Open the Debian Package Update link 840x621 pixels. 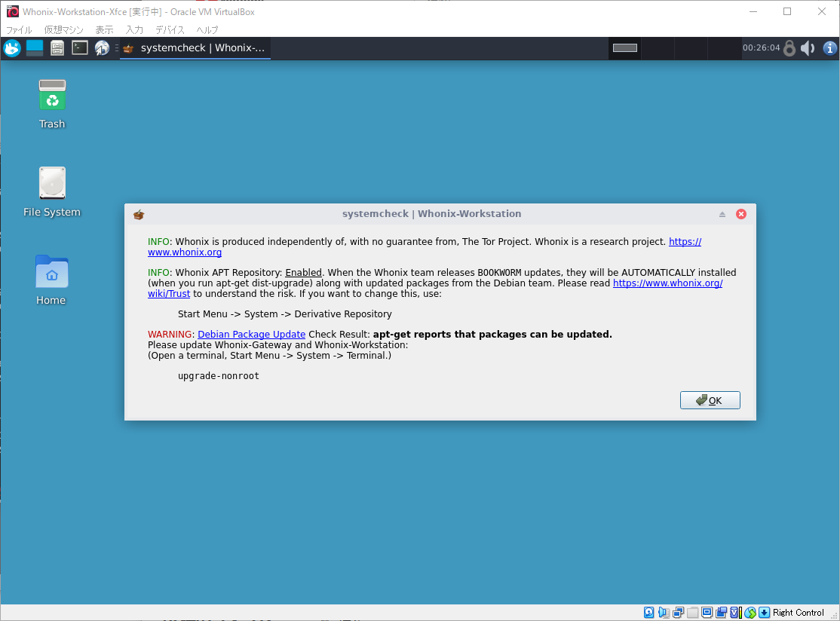tap(251, 334)
